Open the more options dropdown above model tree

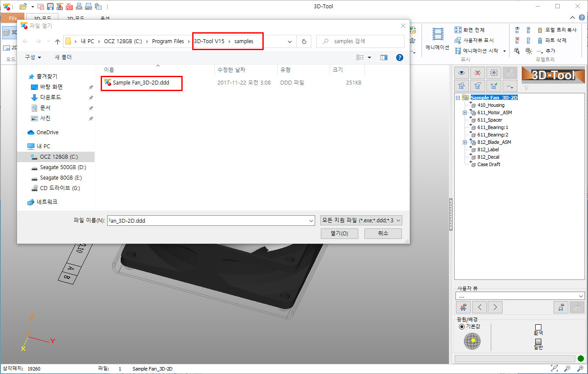(x=510, y=86)
